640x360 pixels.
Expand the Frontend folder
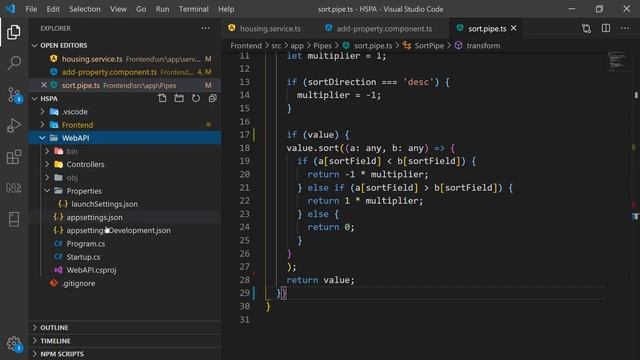coord(42,124)
